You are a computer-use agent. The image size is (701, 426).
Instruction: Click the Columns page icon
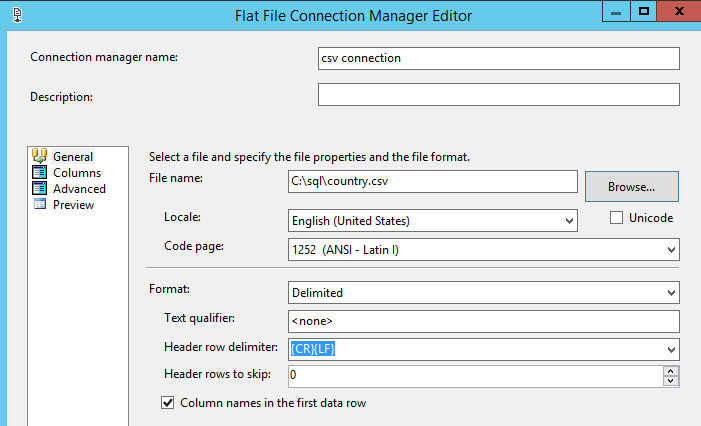[x=40, y=172]
